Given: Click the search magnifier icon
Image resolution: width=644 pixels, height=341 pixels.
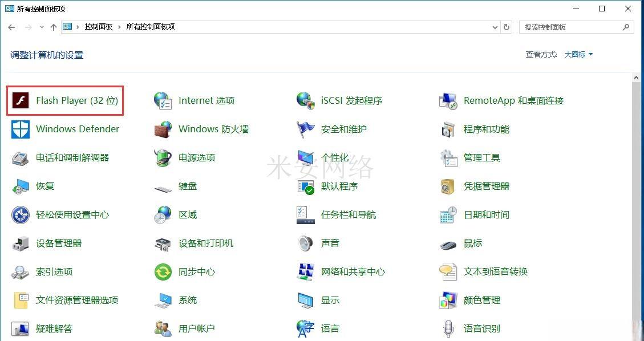Looking at the screenshot, I should [x=626, y=27].
